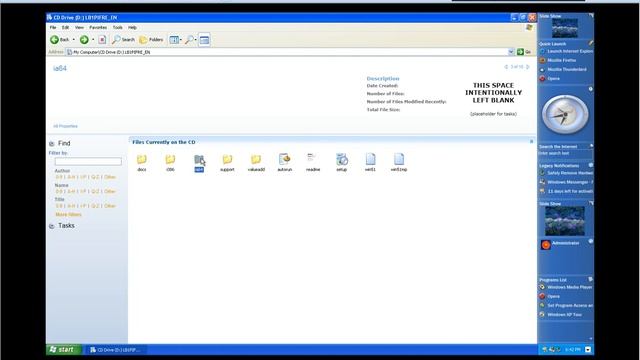Click the Go button beside the address bar
This screenshot has height=360, width=640.
tap(524, 52)
